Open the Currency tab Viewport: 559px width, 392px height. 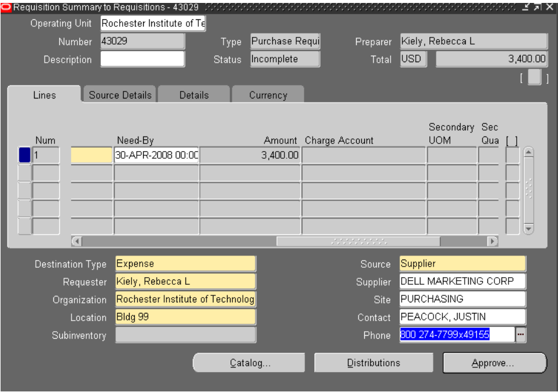pos(267,95)
